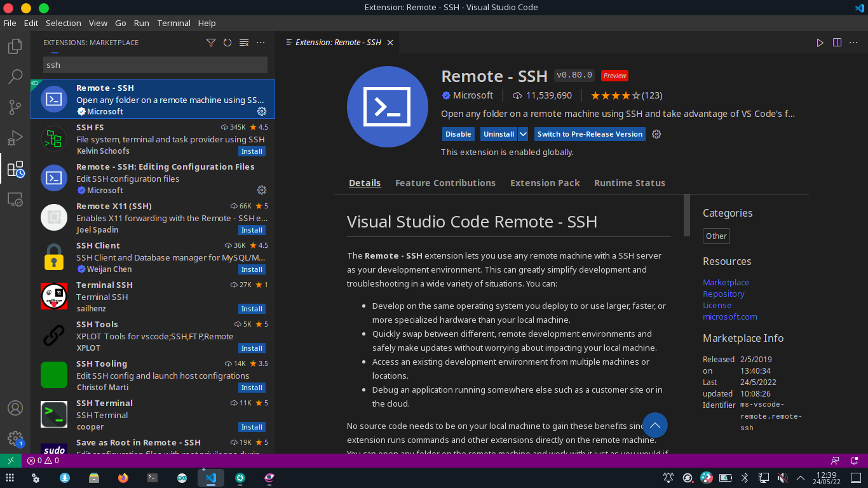868x488 pixels.
Task: Install the SSH Tooling extension
Action: click(x=252, y=388)
